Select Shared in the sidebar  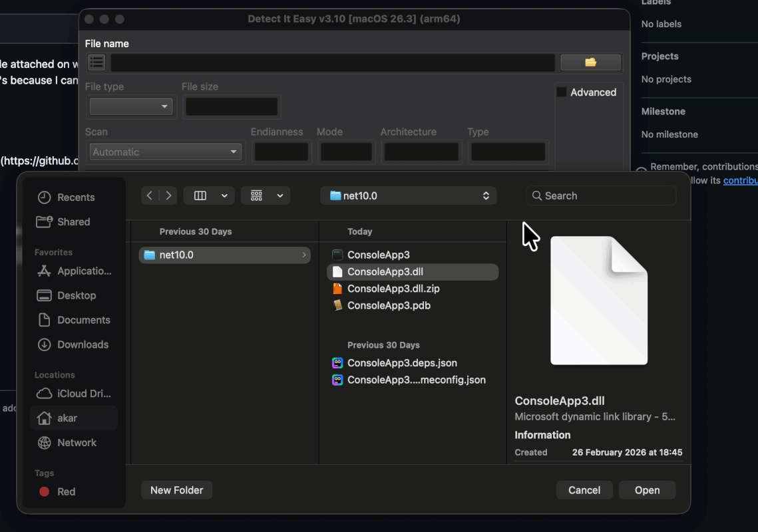tap(74, 222)
